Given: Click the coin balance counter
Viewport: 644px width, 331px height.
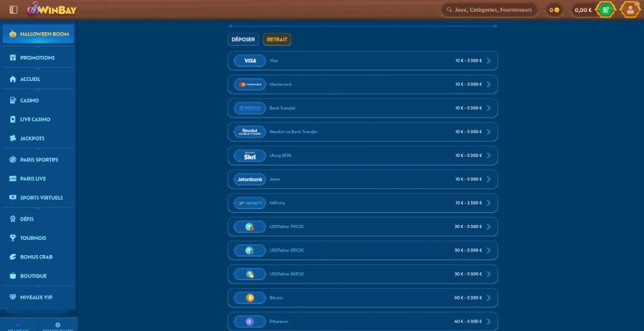Looking at the screenshot, I should point(553,10).
